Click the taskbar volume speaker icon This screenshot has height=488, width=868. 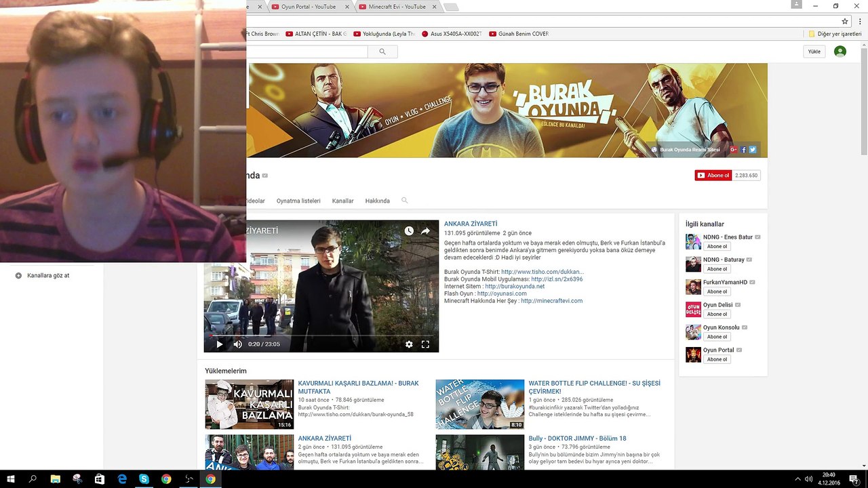click(x=808, y=479)
